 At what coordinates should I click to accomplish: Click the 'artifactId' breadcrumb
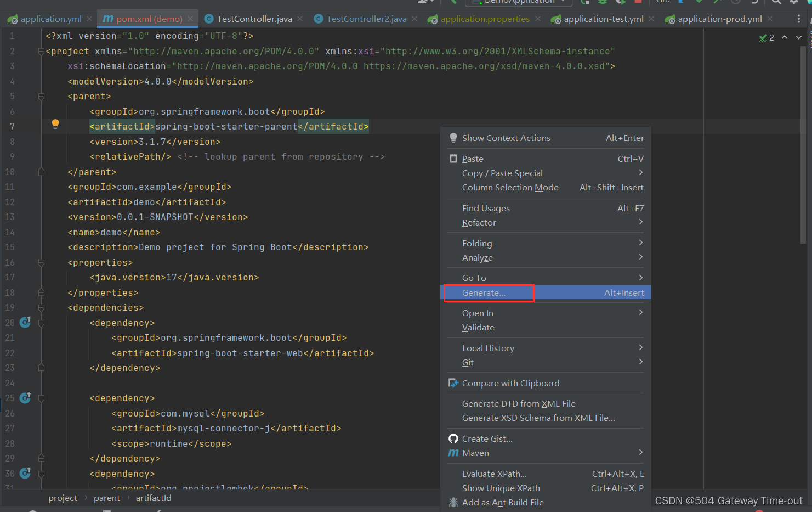coord(154,498)
